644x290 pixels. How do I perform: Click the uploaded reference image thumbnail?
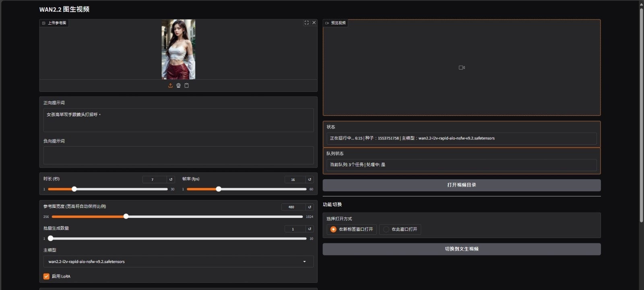click(x=178, y=49)
